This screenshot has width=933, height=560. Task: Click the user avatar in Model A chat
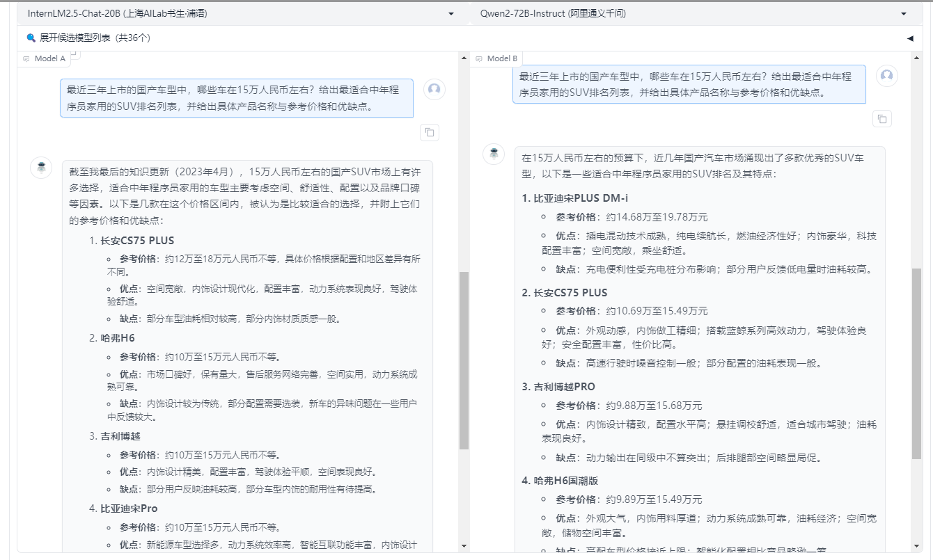click(434, 89)
